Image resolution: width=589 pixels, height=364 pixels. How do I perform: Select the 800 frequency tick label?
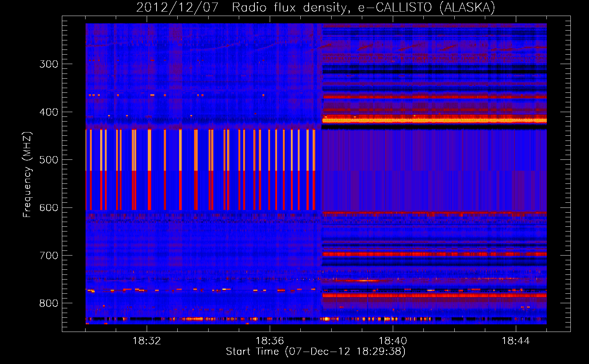click(x=49, y=303)
